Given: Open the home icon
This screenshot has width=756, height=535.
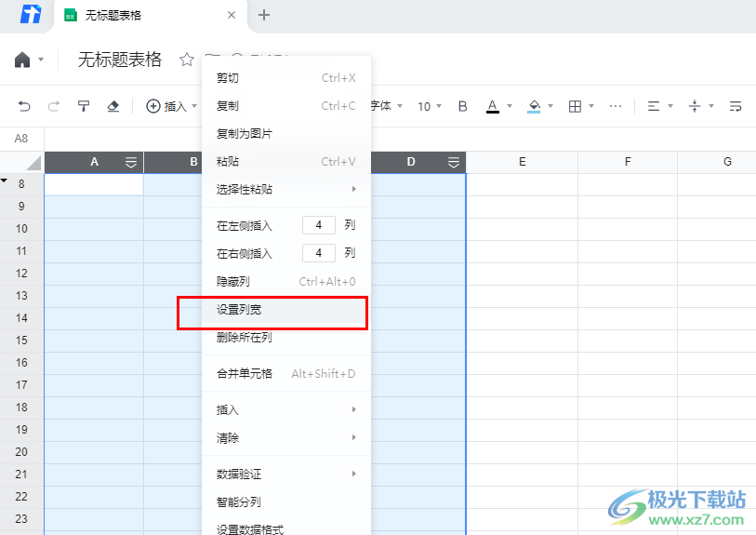Looking at the screenshot, I should click(x=22, y=60).
